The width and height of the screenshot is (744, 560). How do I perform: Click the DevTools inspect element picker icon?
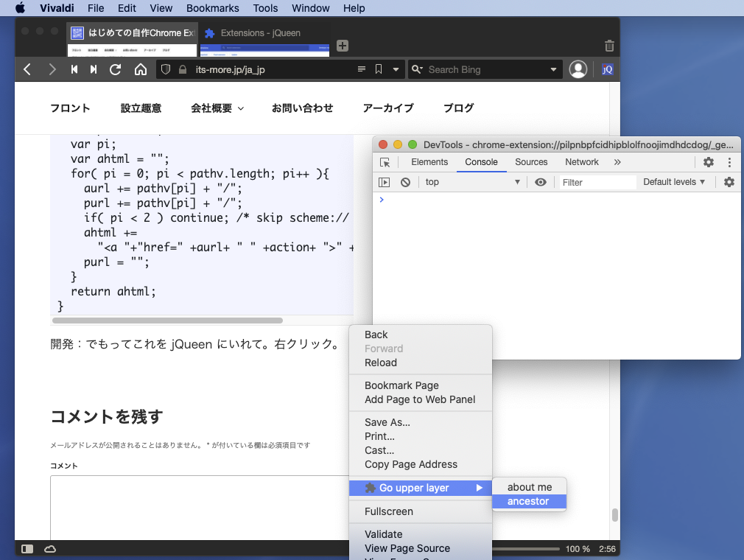pos(385,162)
